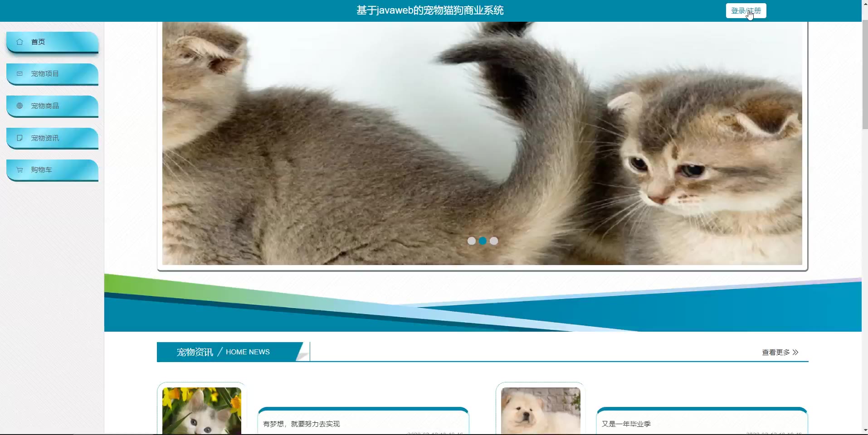Image resolution: width=868 pixels, height=435 pixels.
Task: Click the 登录/注册 button
Action: click(x=746, y=11)
